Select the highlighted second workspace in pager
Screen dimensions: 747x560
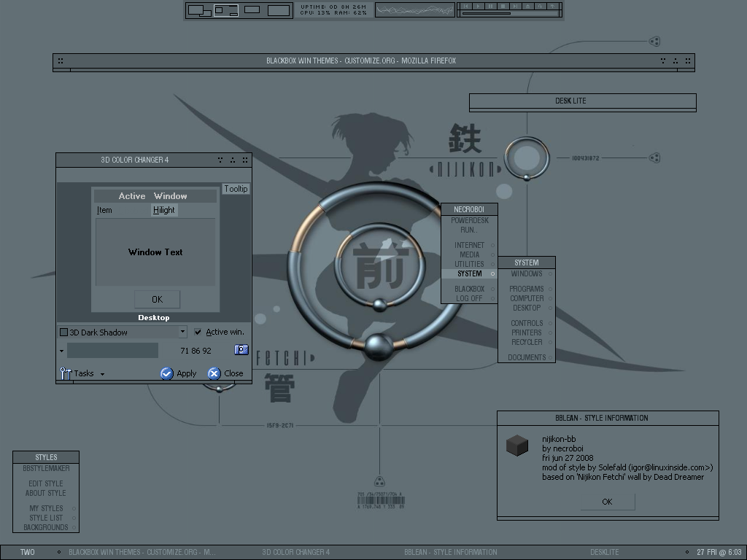[226, 10]
